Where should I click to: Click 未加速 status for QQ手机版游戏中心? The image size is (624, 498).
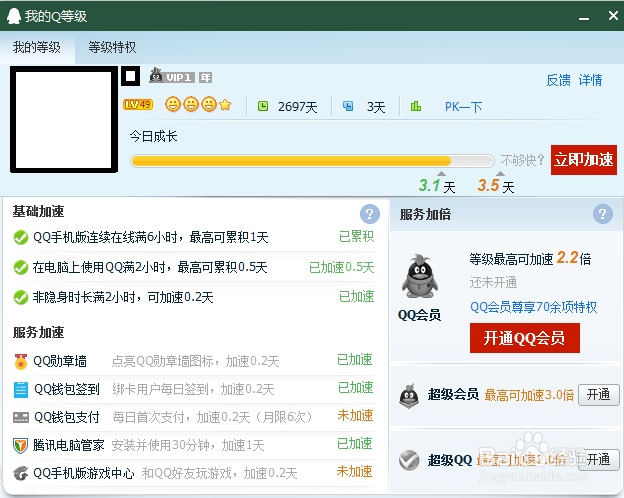pyautogui.click(x=354, y=472)
